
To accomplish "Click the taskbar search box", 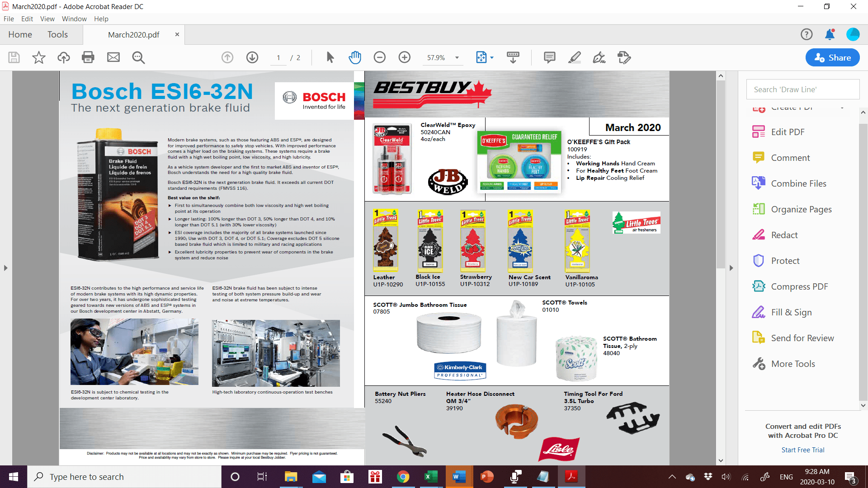I will 124,477.
